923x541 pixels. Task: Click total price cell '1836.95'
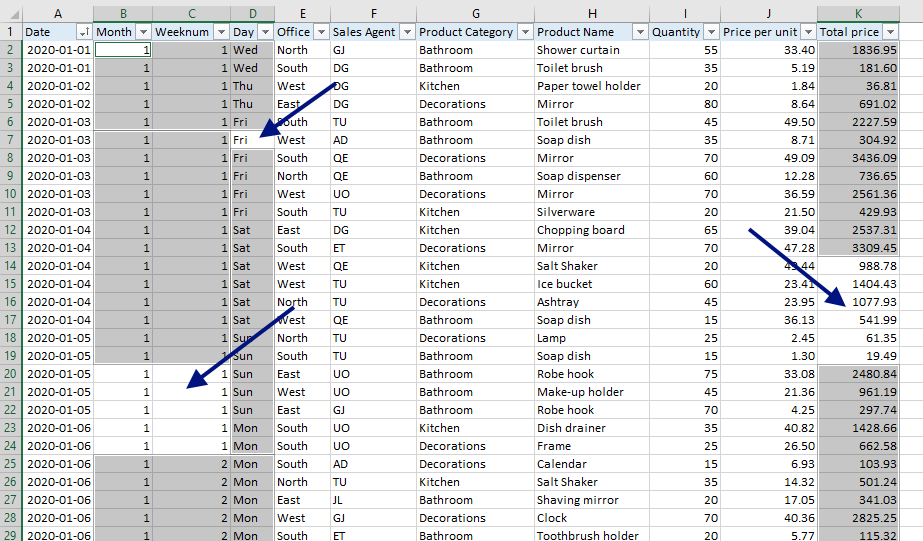pyautogui.click(x=858, y=50)
